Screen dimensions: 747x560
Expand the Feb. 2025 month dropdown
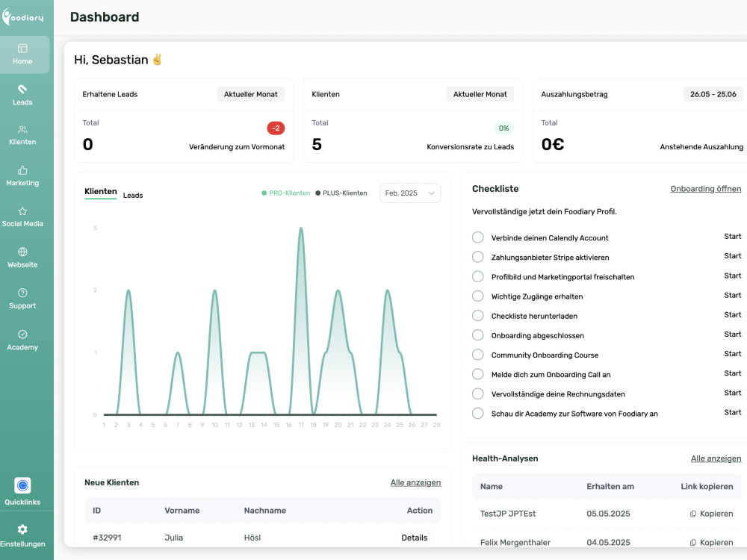(x=410, y=193)
